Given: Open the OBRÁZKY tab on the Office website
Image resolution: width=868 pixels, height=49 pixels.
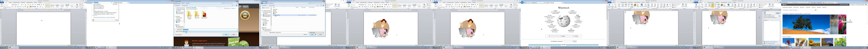Looking at the screenshot, I should pos(814,7).
